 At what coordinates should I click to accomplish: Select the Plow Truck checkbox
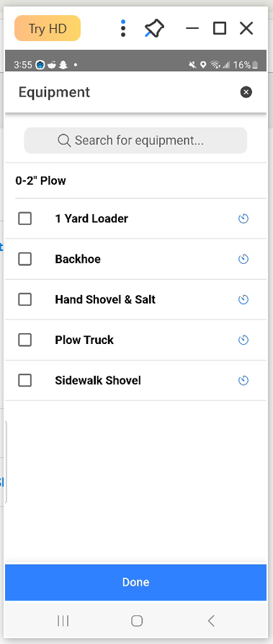[x=25, y=340]
